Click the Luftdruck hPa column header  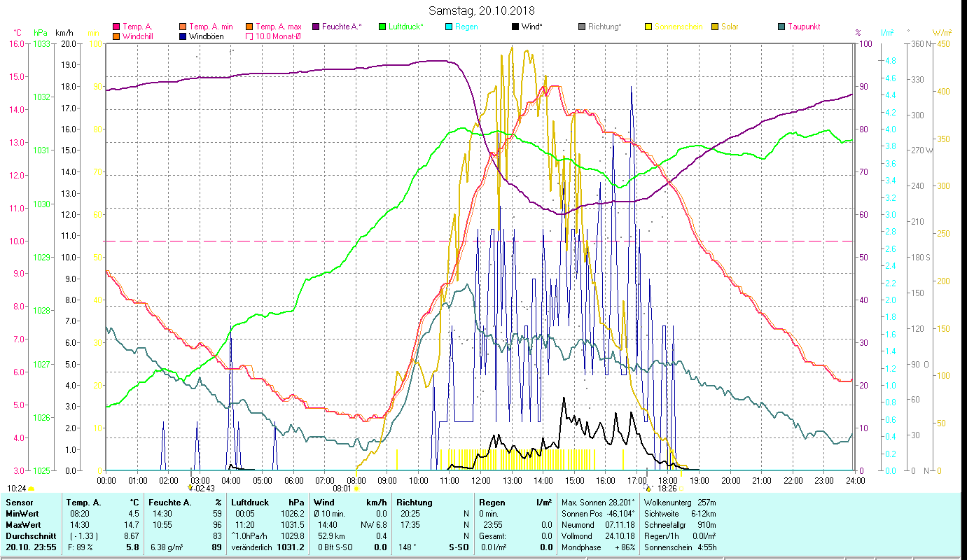pyautogui.click(x=267, y=503)
